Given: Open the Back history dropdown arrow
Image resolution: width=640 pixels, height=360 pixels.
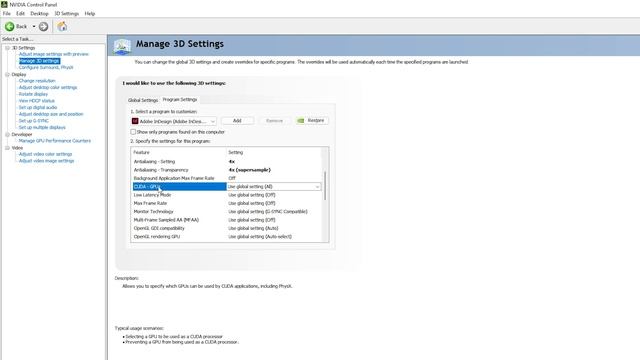Looking at the screenshot, I should [x=34, y=27].
